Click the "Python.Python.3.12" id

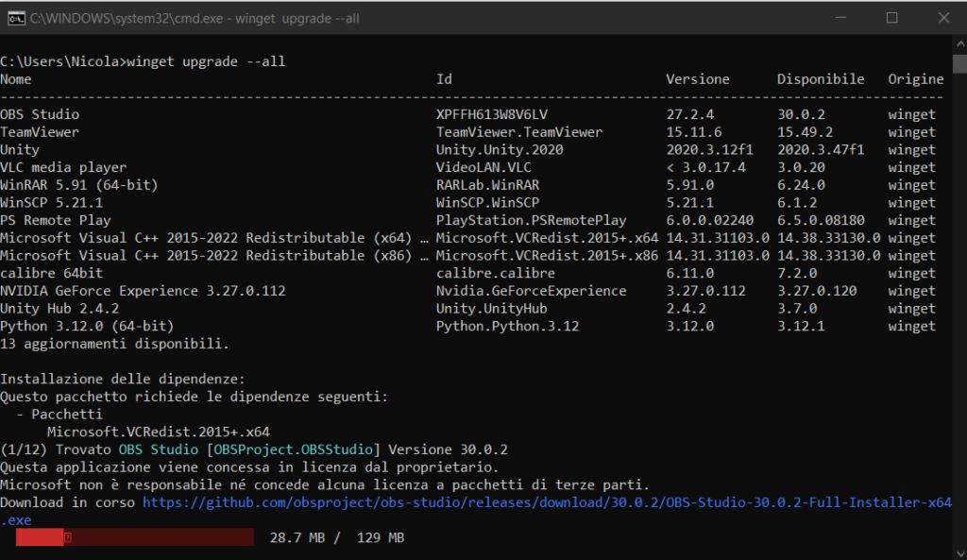(507, 326)
